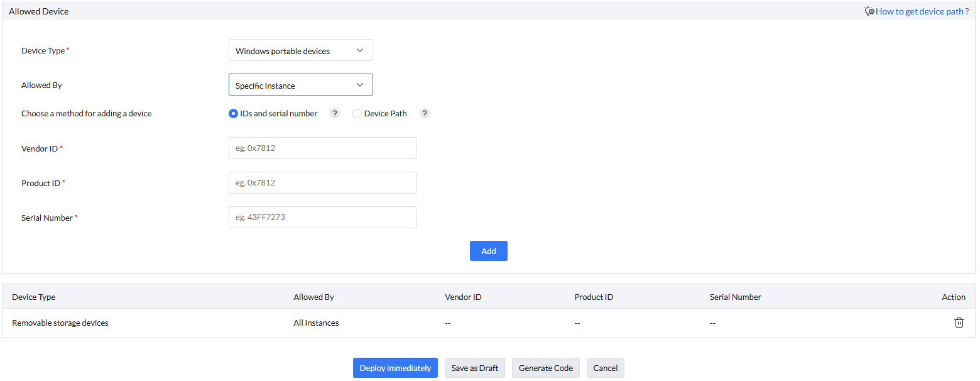Image resolution: width=980 pixels, height=381 pixels.
Task: Choose the Device Path radio option
Action: click(357, 114)
